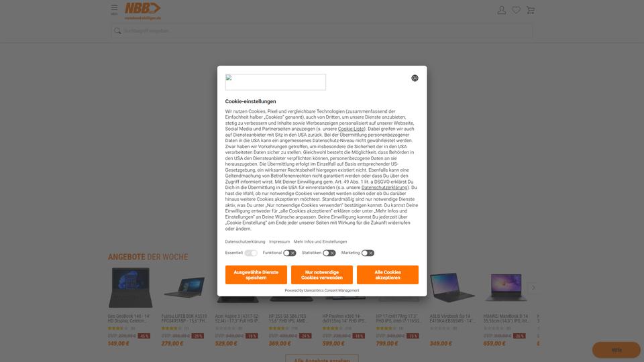644x362 pixels.
Task: Toggle the Statistiken cookies switch
Action: 329,253
